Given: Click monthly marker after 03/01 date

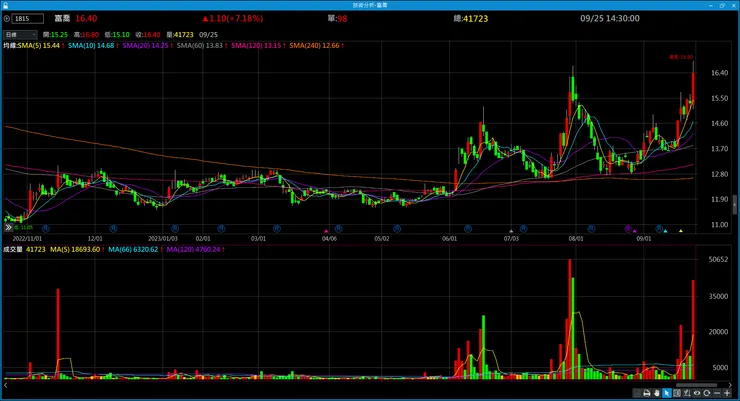Looking at the screenshot, I should [x=277, y=228].
